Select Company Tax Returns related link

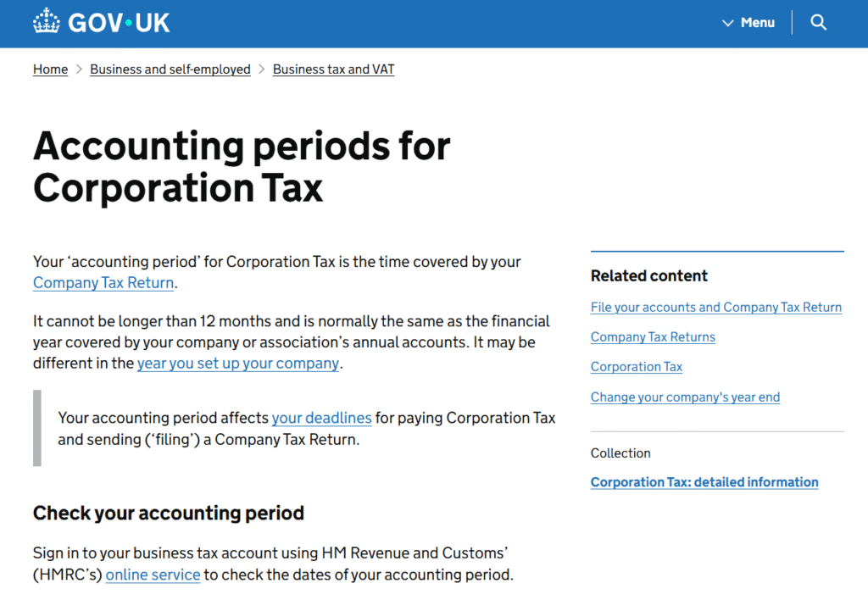(653, 337)
